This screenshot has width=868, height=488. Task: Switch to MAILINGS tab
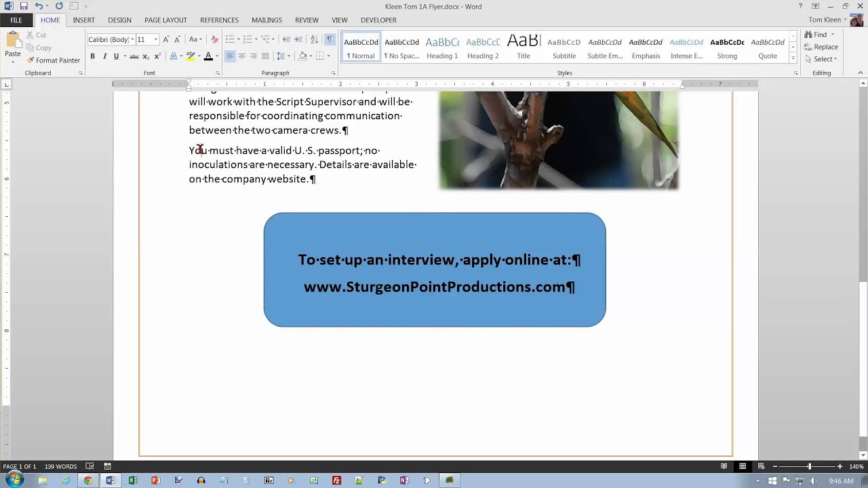(x=267, y=20)
